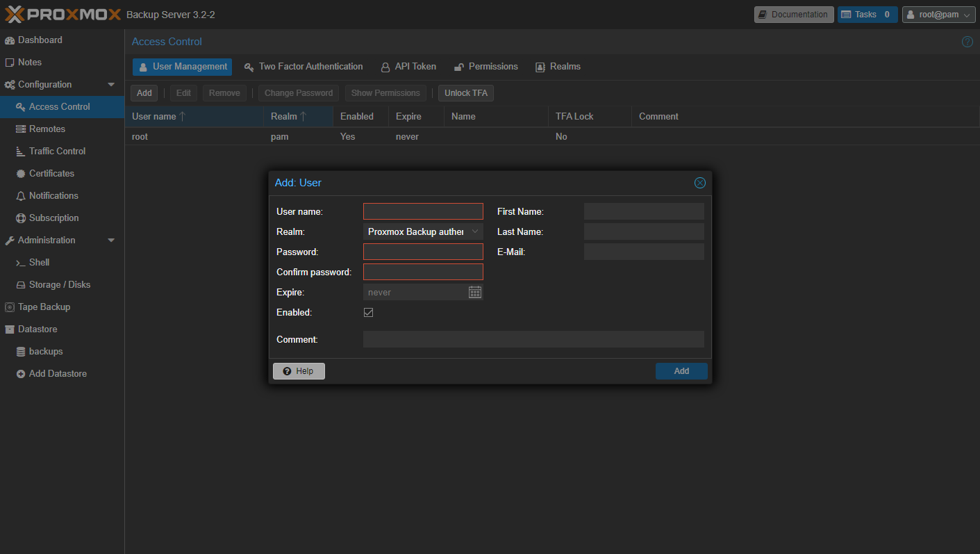Screen dimensions: 980x554
Task: Click the help question mark icon at top right
Action: pyautogui.click(x=967, y=42)
